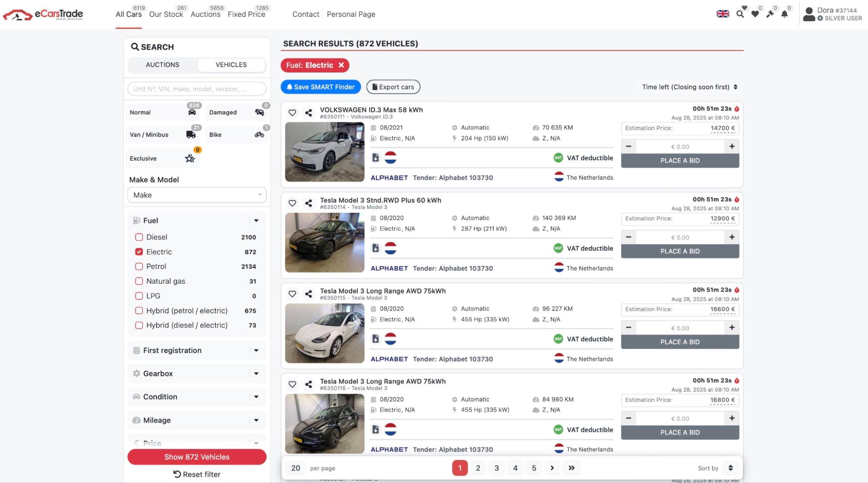Jump to last results page arrow
Screen dimensions: 868x483
point(571,468)
